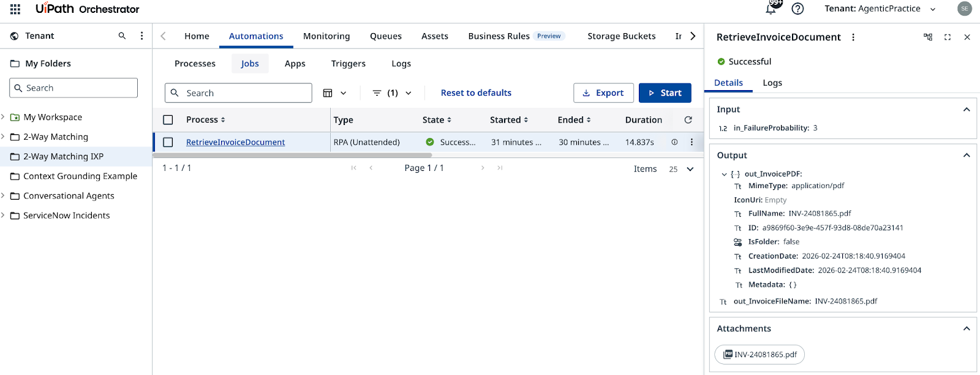Open row actions for RetrieveInvoiceDocument job
Screen dimensions: 980x375
692,142
